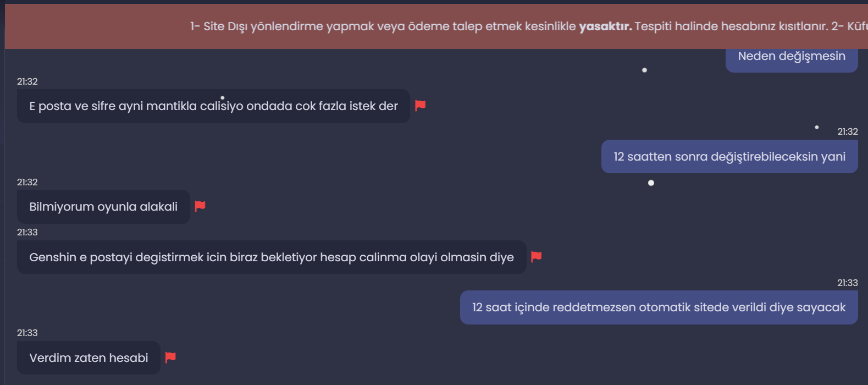868x385 pixels.
Task: Click the red warning banner about site rules
Action: [436, 26]
